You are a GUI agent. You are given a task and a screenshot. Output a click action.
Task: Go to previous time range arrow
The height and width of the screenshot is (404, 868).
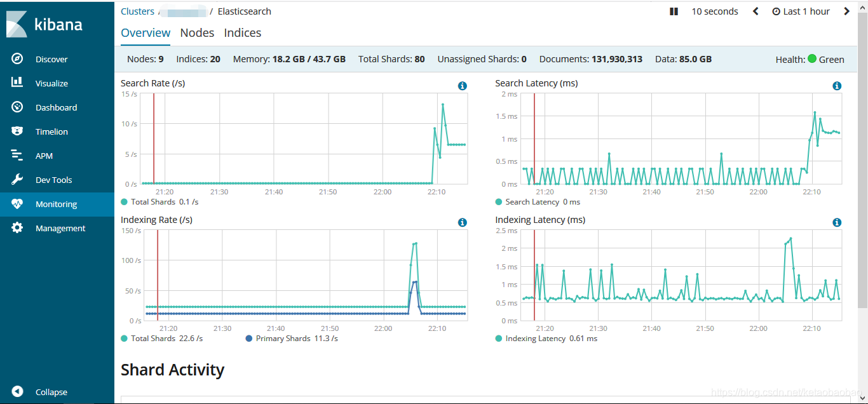point(756,11)
